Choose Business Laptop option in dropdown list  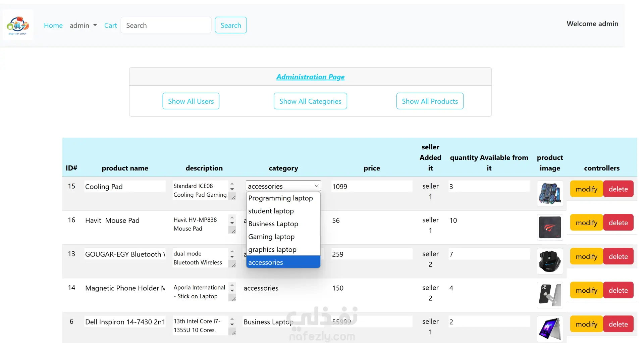click(x=283, y=224)
